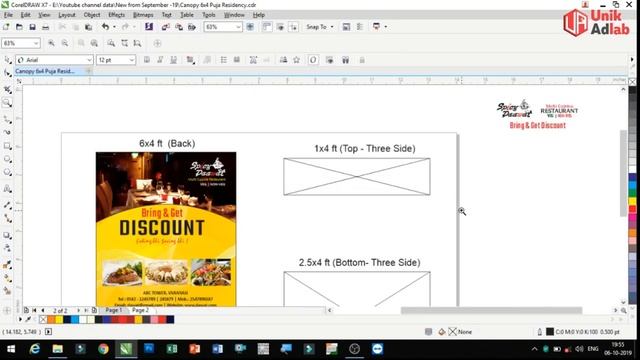Toggle Italic text formatting
Image resolution: width=640 pixels, height=360 pixels.
pyautogui.click(x=160, y=60)
